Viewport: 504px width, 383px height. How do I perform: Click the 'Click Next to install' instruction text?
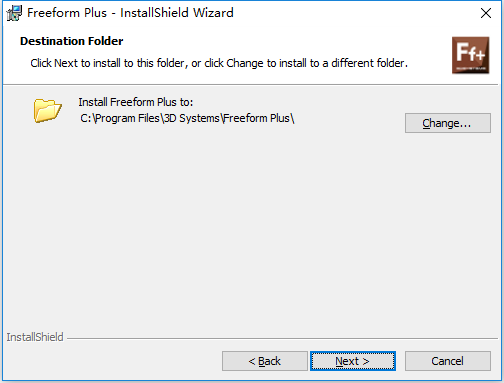click(219, 63)
